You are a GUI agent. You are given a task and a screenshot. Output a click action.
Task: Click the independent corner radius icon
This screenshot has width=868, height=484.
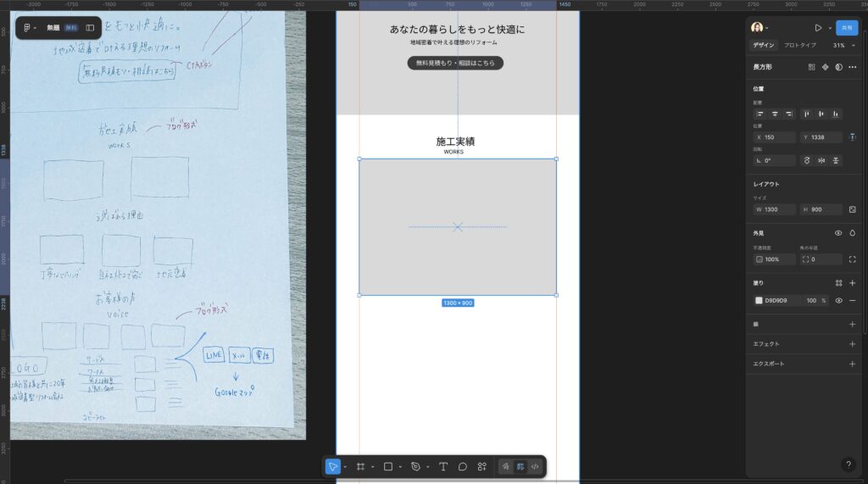(852, 259)
